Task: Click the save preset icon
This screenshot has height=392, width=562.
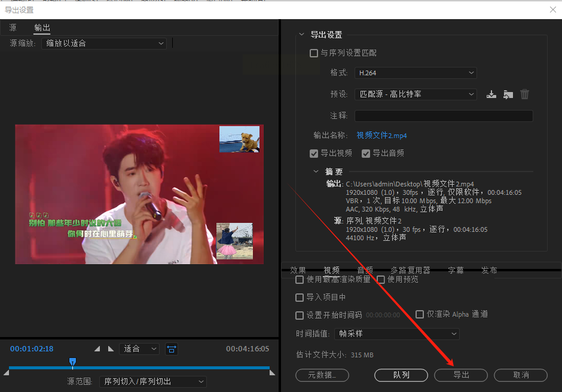Action: tap(491, 94)
